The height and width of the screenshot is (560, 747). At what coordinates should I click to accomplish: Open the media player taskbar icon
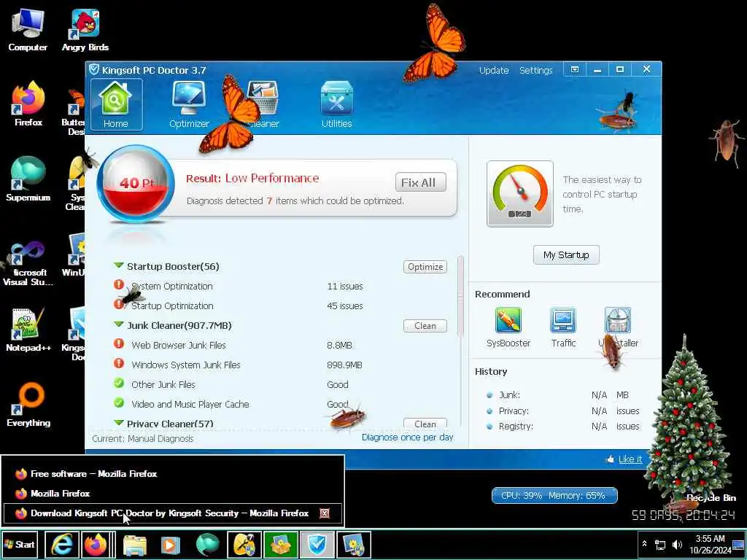pyautogui.click(x=171, y=545)
